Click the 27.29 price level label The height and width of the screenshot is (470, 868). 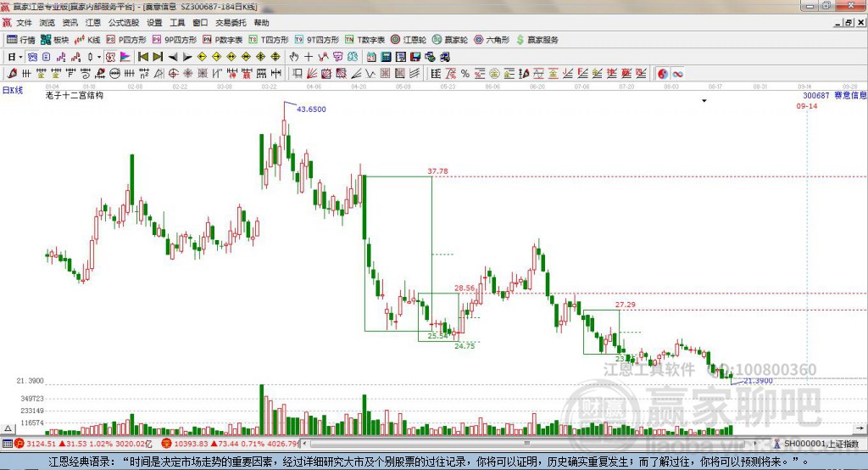(x=625, y=305)
